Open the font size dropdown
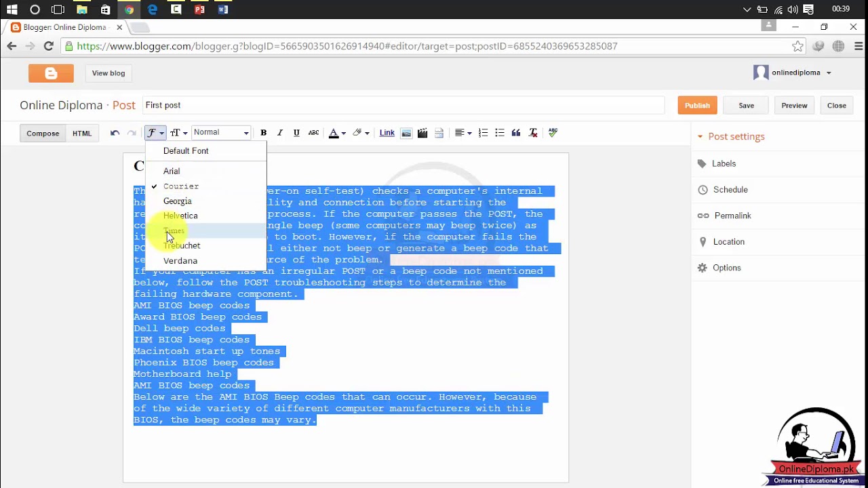 click(x=178, y=133)
